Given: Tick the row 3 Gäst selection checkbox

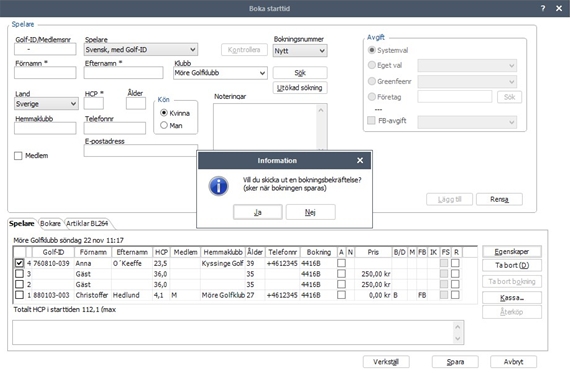Looking at the screenshot, I should coord(19,273).
